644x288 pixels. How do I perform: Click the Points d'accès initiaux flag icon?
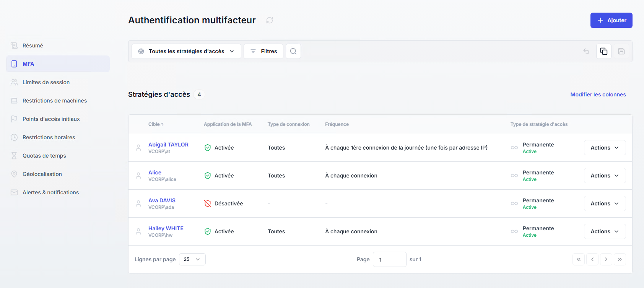click(14, 119)
